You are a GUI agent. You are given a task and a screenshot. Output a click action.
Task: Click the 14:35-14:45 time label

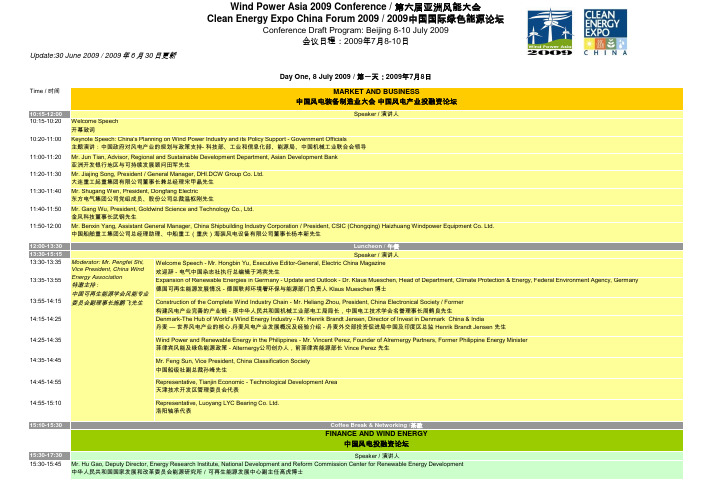[45, 361]
